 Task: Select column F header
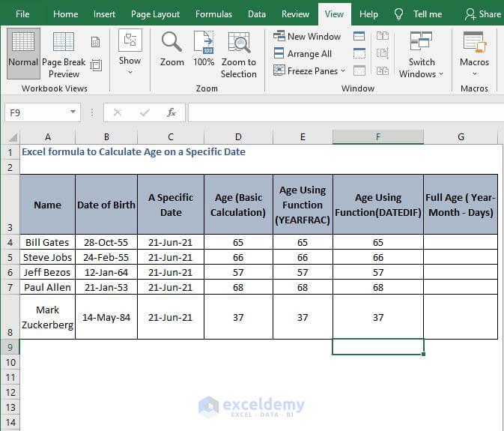click(x=378, y=137)
